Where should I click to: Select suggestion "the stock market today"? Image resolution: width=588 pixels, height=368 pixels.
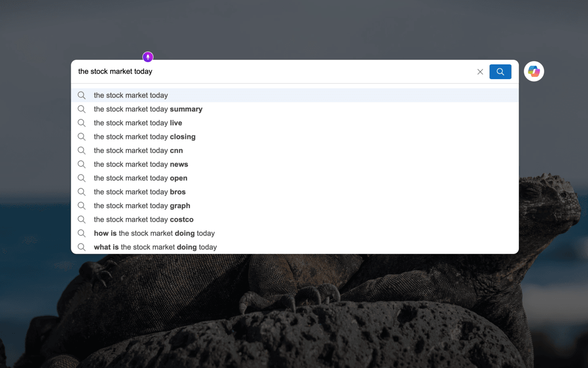[131, 95]
